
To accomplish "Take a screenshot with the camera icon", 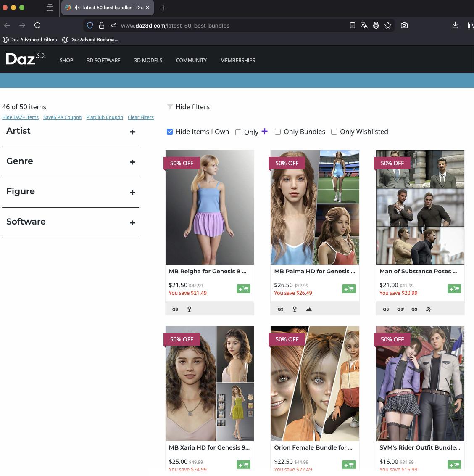I will pyautogui.click(x=404, y=26).
